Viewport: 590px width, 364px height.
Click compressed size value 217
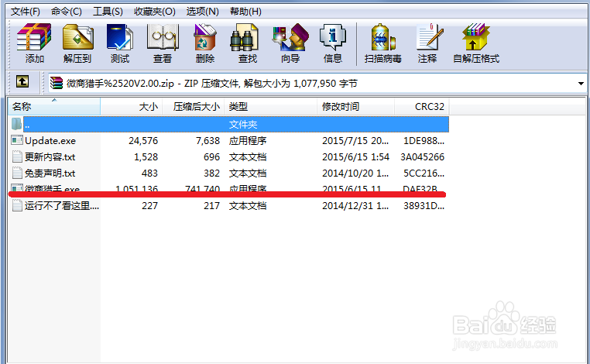click(x=211, y=205)
